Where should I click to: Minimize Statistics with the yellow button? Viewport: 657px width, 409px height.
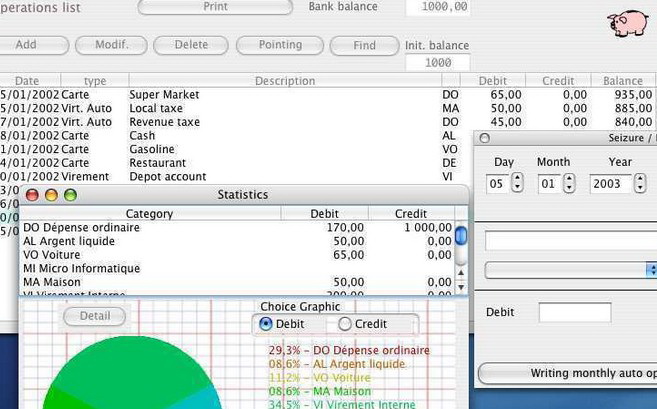(x=51, y=195)
